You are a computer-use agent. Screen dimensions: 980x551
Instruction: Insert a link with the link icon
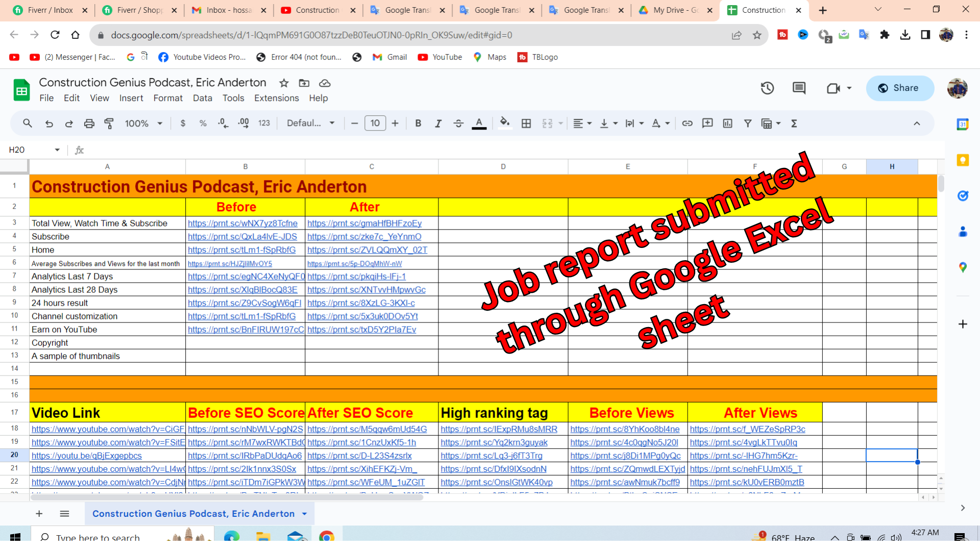point(688,123)
